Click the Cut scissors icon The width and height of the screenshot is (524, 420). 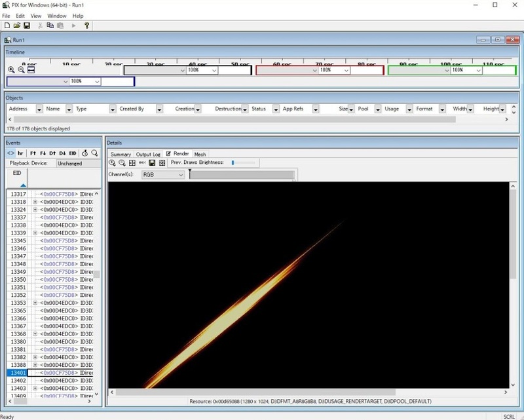pos(40,26)
